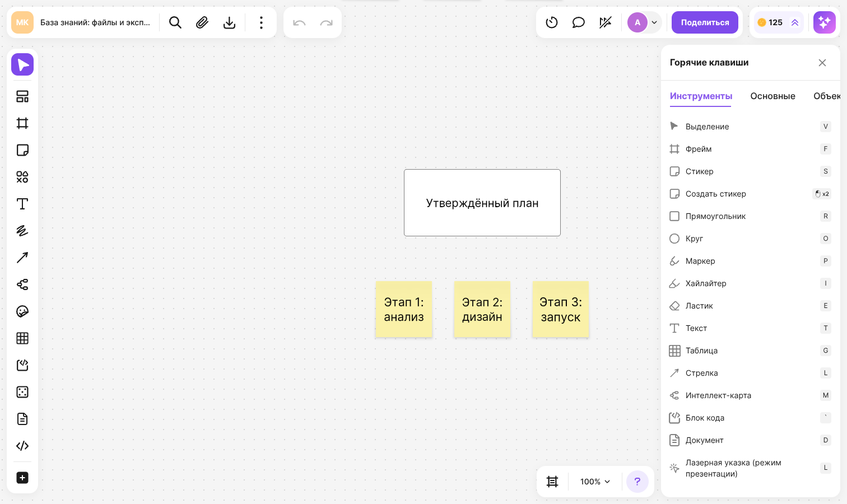Open the 125 coins balance
The image size is (847, 504).
779,22
